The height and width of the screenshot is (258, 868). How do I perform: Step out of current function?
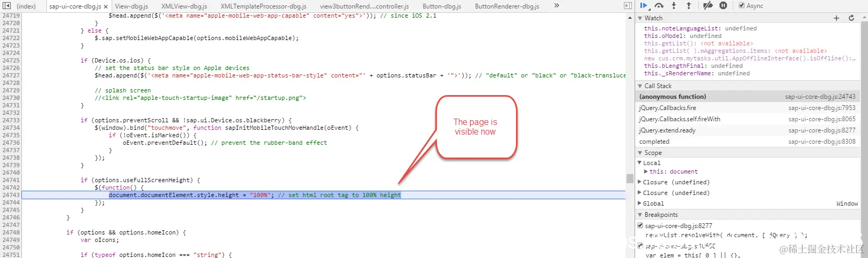pyautogui.click(x=689, y=5)
